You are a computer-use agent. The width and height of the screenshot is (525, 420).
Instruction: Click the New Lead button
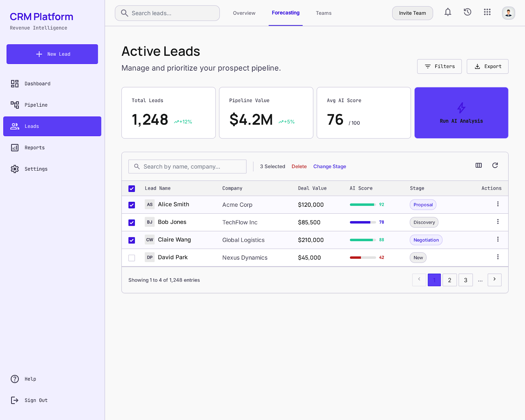[x=52, y=54]
